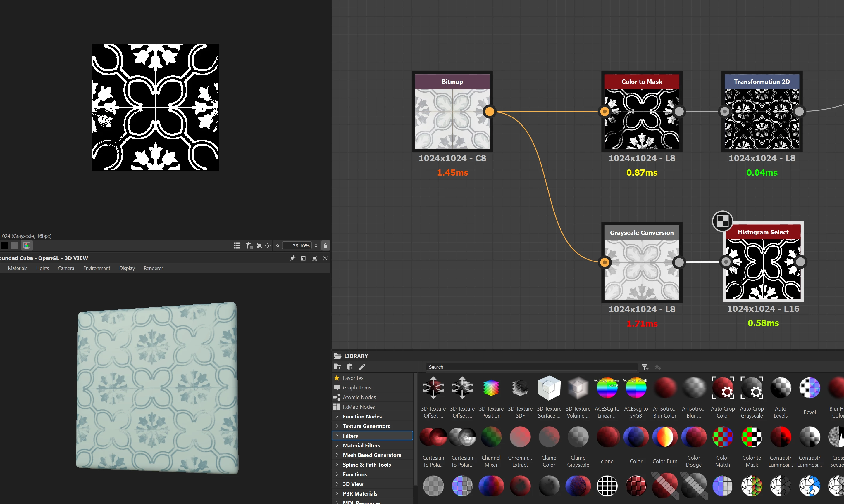Viewport: 844px width, 504px height.
Task: Click the zoom-in plus beside 28.16%
Action: click(316, 245)
